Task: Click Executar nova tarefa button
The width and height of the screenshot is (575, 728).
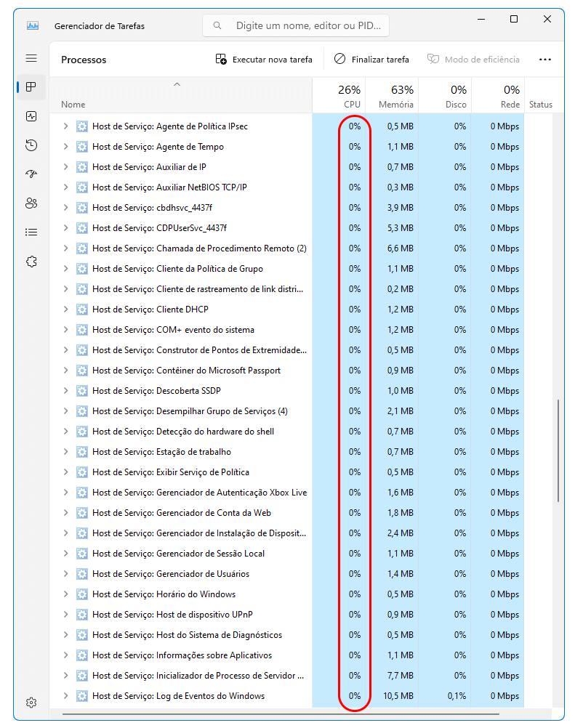Action: point(264,60)
